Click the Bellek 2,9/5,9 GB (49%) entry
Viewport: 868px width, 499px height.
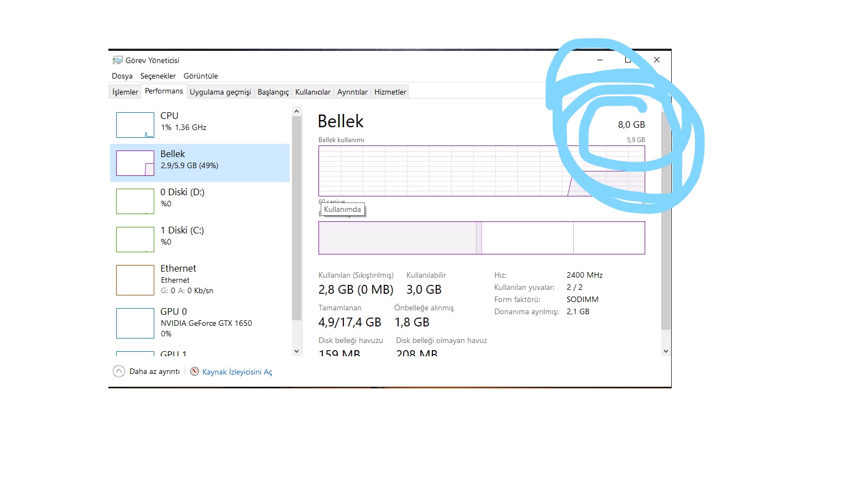pos(200,163)
